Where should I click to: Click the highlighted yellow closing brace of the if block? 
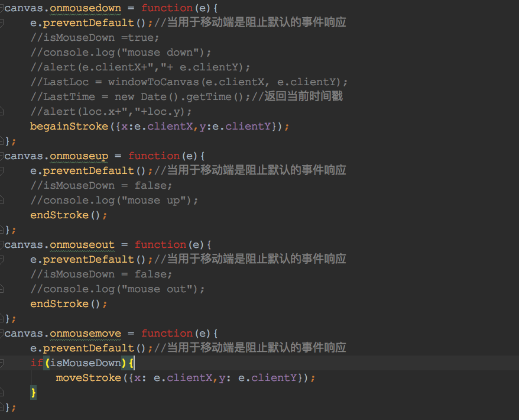pyautogui.click(x=34, y=393)
